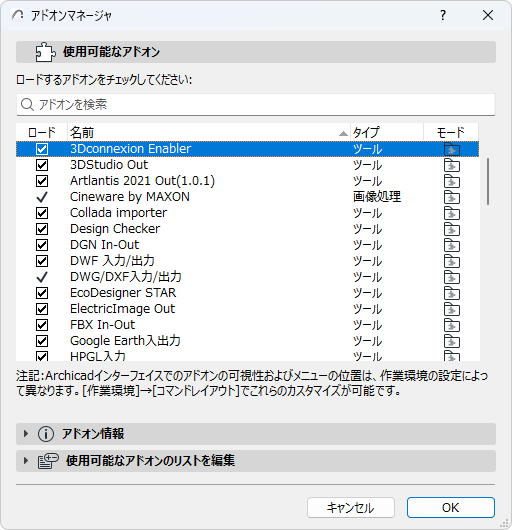
Task: Click the list edit icon beside 使用可能なアドオンのリストを編集
Action: pyautogui.click(x=48, y=461)
